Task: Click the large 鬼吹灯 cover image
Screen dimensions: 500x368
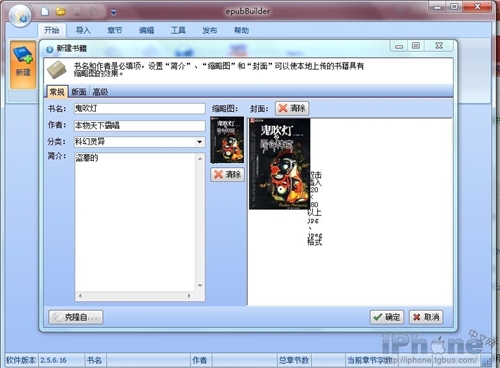Action: click(x=280, y=164)
